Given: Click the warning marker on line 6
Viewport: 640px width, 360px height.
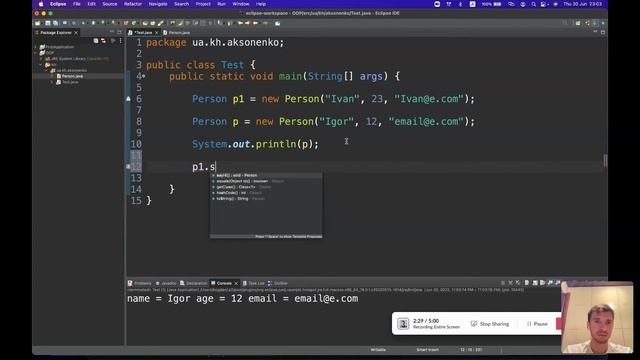Looking at the screenshot, I should tap(128, 99).
